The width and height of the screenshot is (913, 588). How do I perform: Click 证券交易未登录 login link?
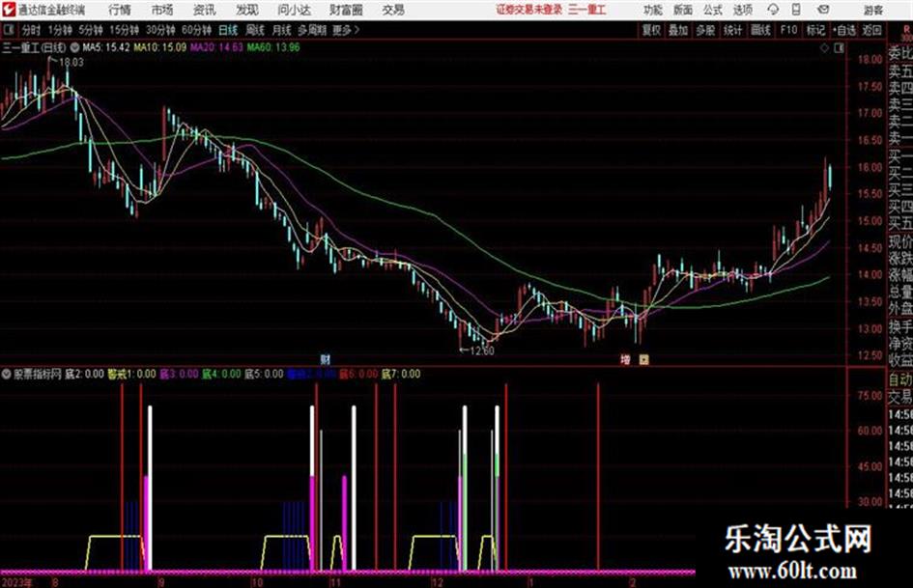click(x=529, y=10)
